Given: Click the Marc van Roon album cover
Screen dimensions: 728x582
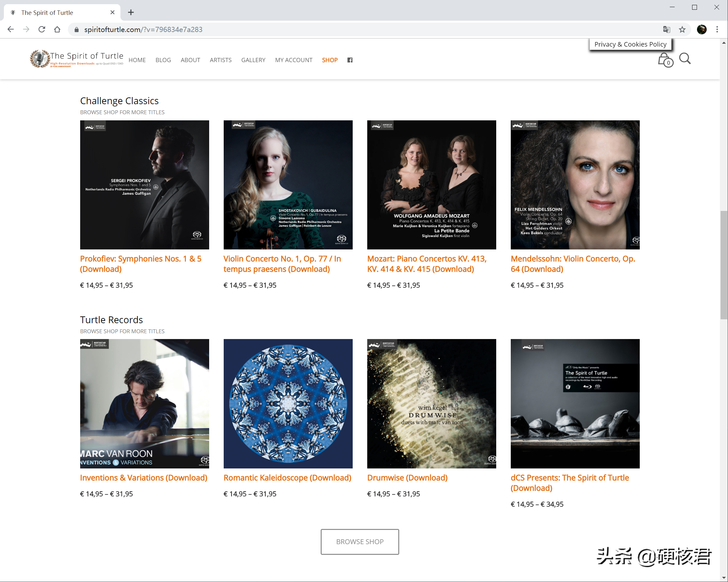Looking at the screenshot, I should pos(145,403).
